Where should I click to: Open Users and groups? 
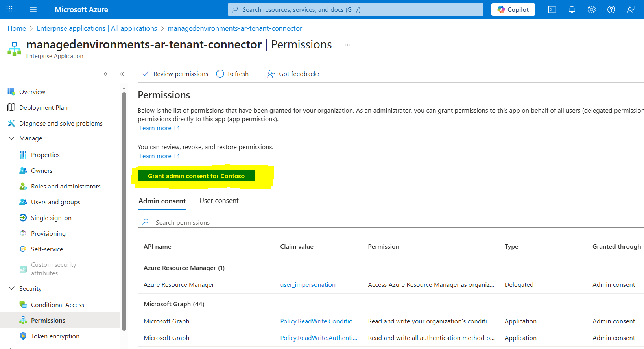pyautogui.click(x=55, y=202)
